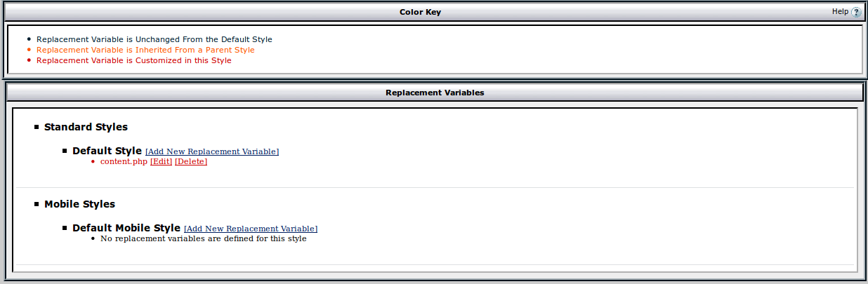
Task: Click the square bullet beside Mobile Styles
Action: (37, 204)
